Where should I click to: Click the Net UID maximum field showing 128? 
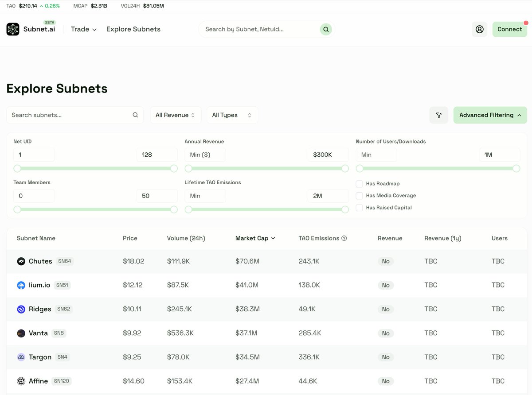(x=157, y=155)
